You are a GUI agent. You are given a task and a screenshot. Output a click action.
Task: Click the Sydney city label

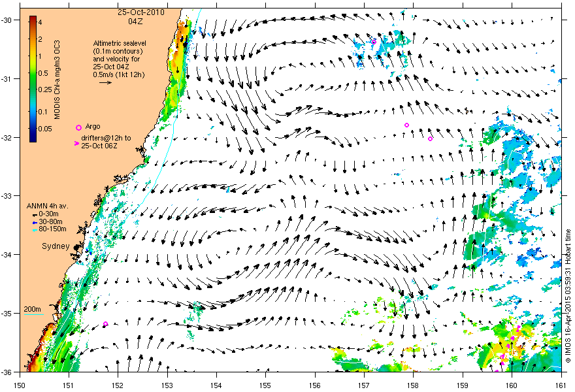pyautogui.click(x=56, y=246)
